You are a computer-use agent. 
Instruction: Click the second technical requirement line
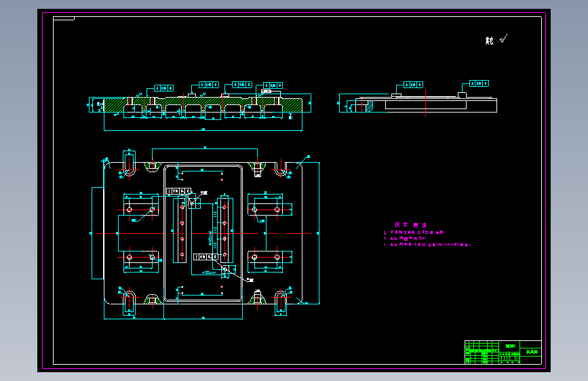(405, 239)
